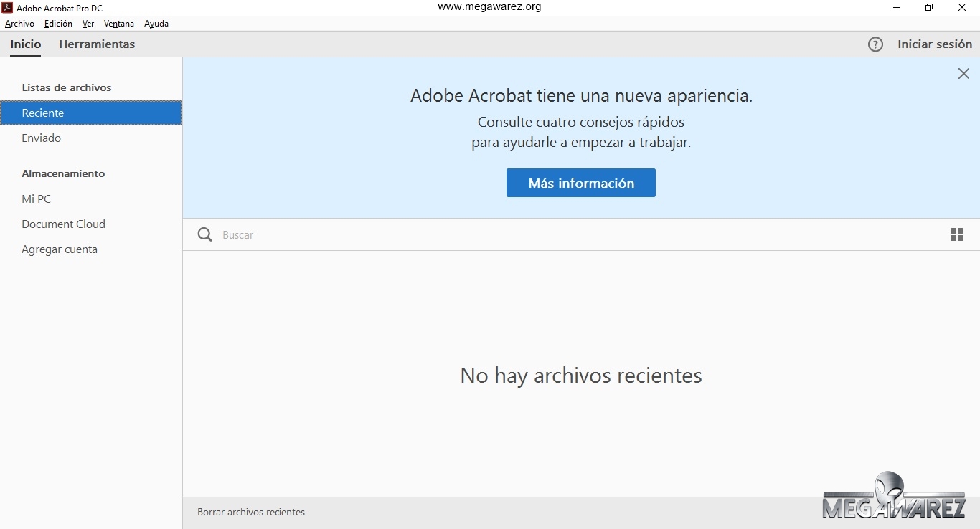Open the help question mark icon
This screenshot has height=529, width=980.
875,44
